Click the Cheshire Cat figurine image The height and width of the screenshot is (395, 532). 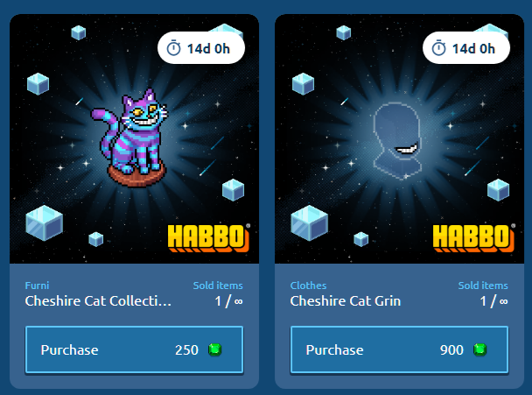130,138
